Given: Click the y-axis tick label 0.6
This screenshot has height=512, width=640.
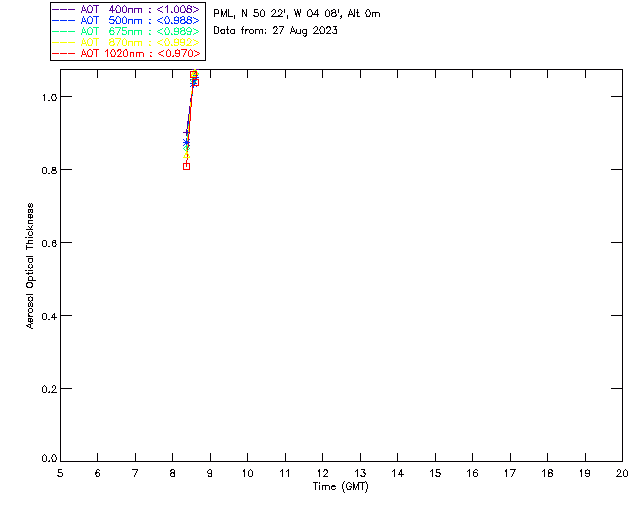Looking at the screenshot, I should (49, 243).
